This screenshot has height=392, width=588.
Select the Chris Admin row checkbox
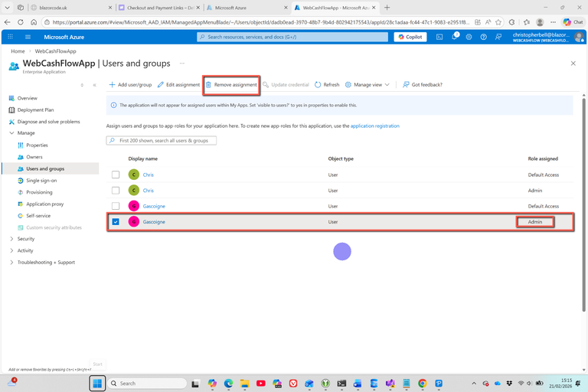tap(116, 190)
